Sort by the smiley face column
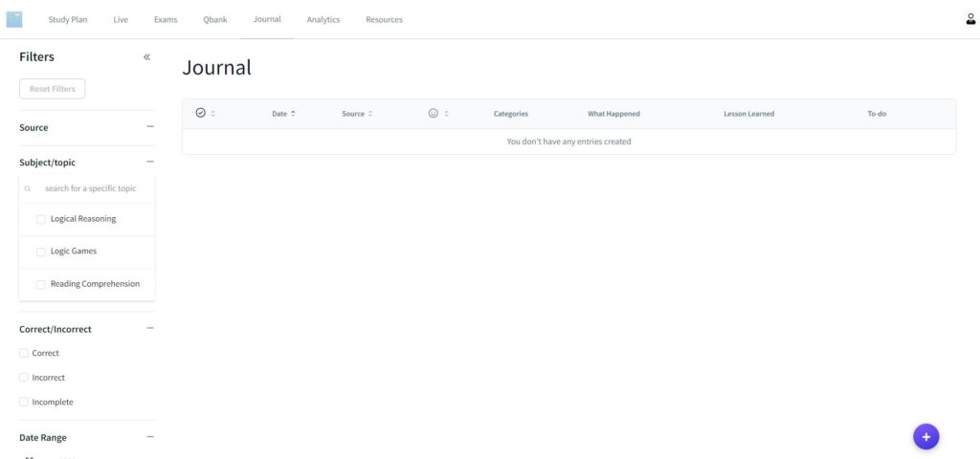The width and height of the screenshot is (980, 459). (438, 114)
